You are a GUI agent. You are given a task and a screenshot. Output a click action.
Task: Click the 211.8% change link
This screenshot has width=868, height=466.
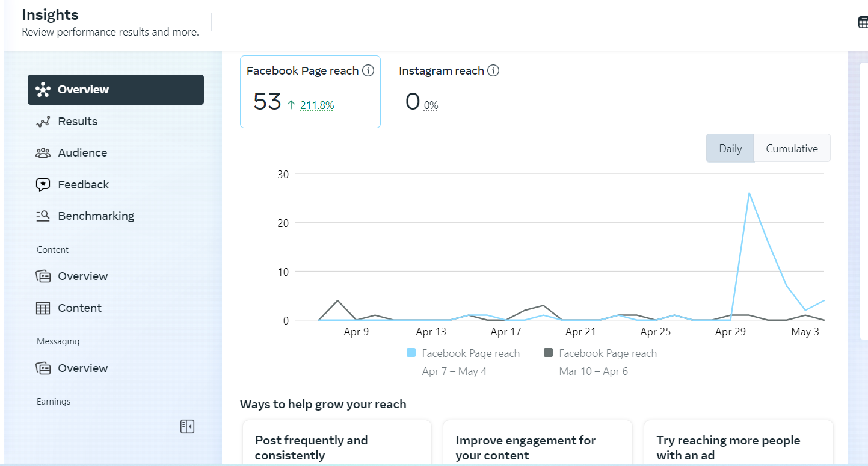pyautogui.click(x=317, y=106)
